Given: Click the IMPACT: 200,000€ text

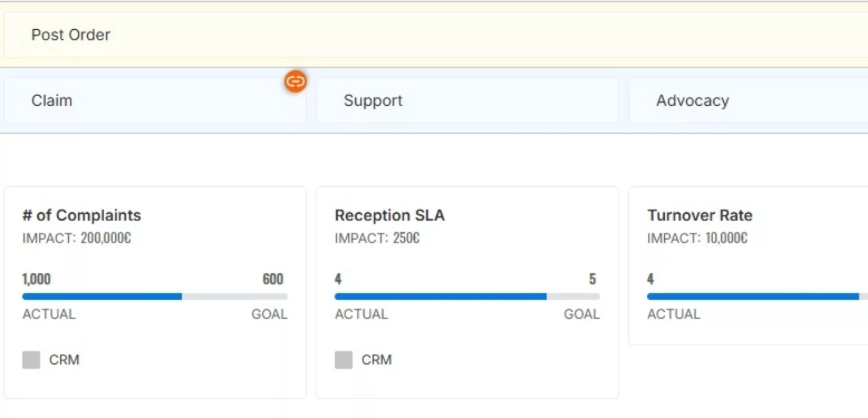Looking at the screenshot, I should (x=77, y=238).
